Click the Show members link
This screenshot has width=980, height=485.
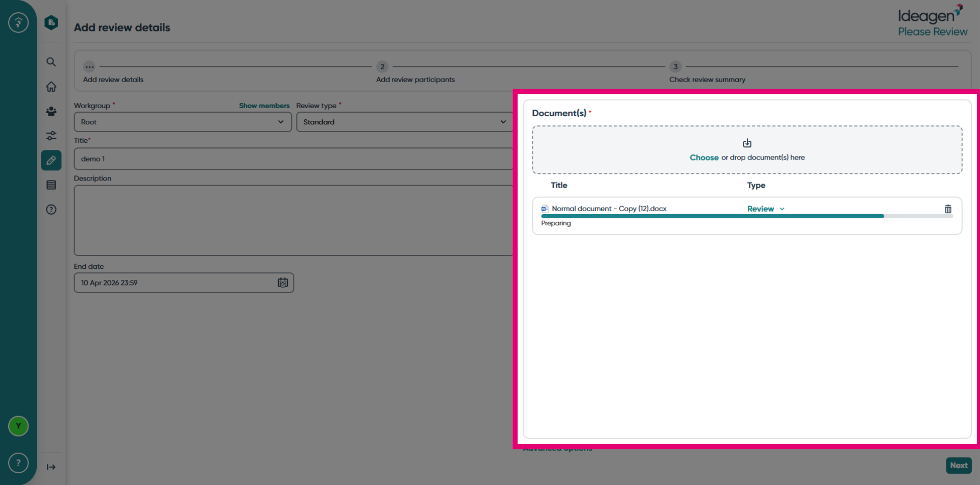click(x=264, y=106)
